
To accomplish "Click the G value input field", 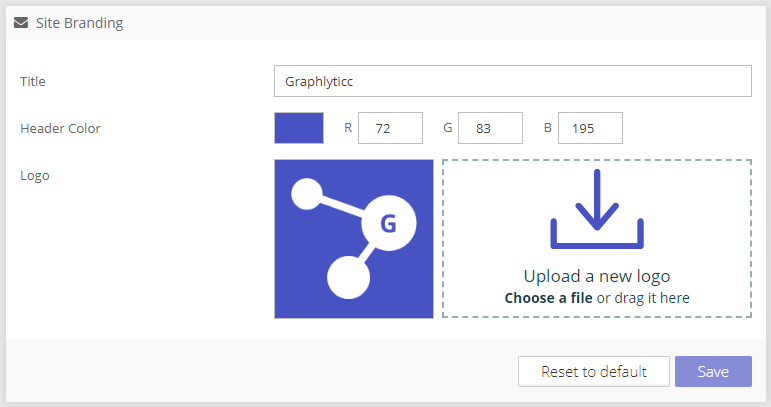I will pyautogui.click(x=490, y=128).
